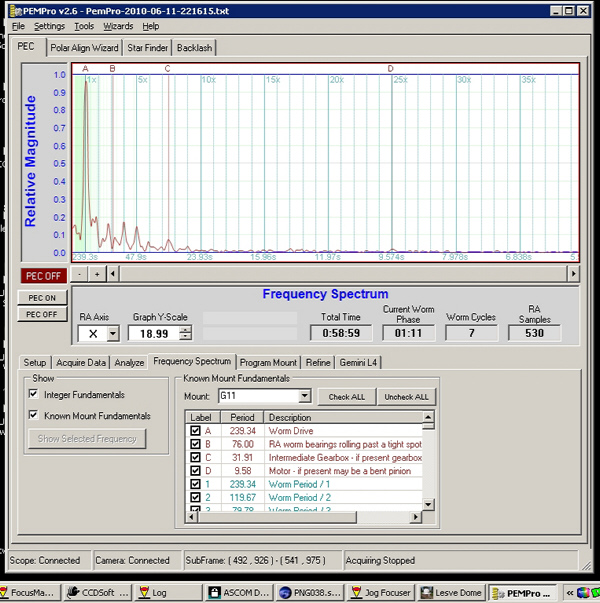Uncheck row A Worm Drive checkbox
This screenshot has width=600, height=603.
point(195,431)
